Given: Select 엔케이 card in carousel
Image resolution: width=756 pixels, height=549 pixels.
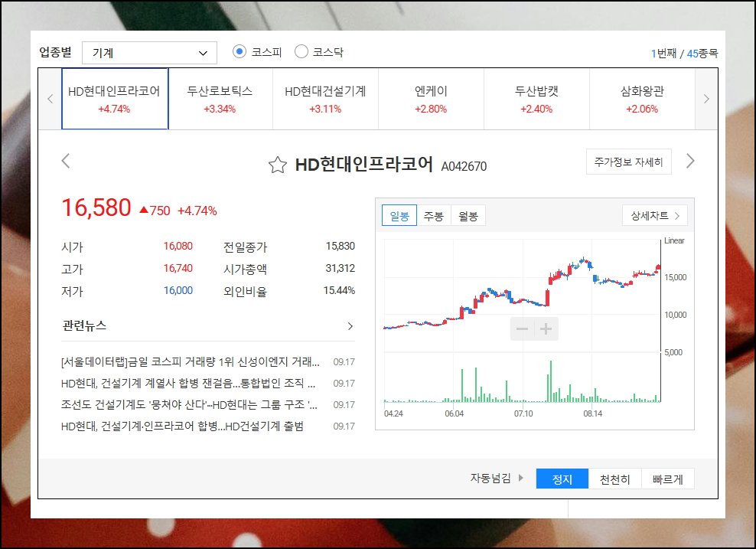Looking at the screenshot, I should (x=431, y=99).
